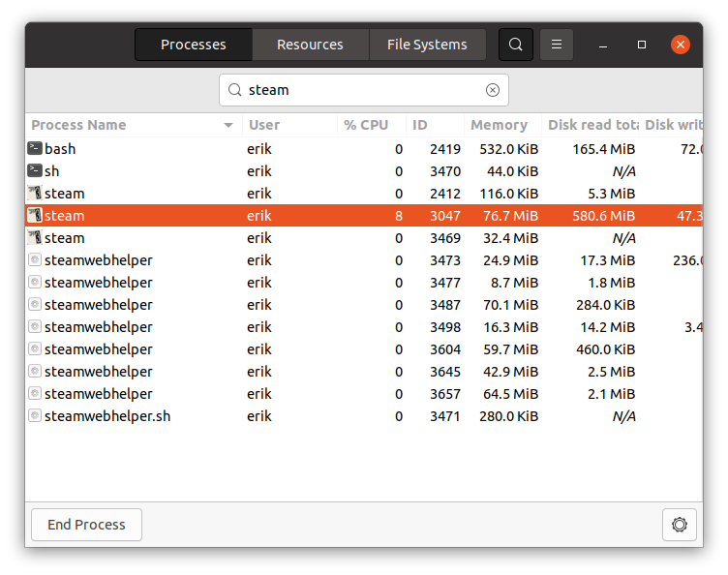Click memory value 44.0 KiB
Image resolution: width=728 pixels, height=575 pixels.
point(512,171)
